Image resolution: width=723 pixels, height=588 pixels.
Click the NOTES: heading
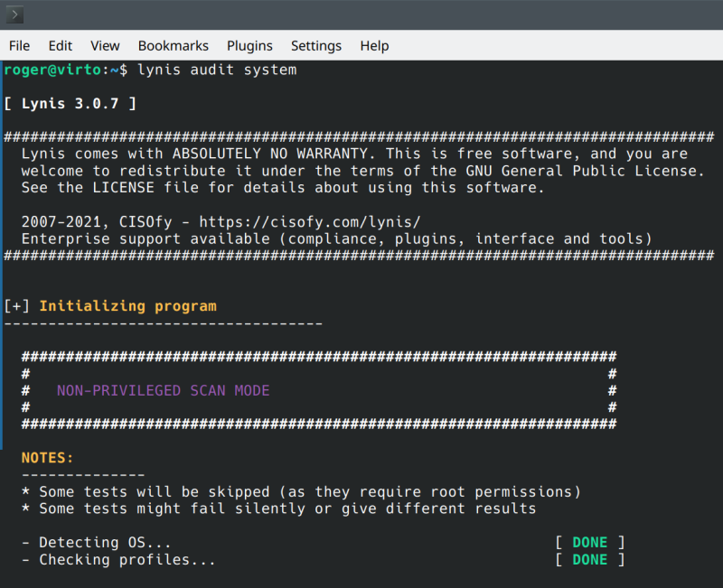tap(47, 458)
